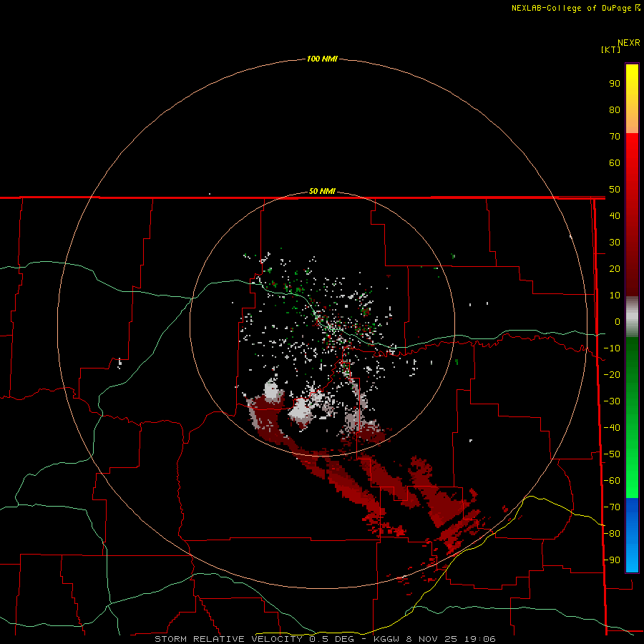Click the 19:06 timestamp in caption

(x=479, y=639)
